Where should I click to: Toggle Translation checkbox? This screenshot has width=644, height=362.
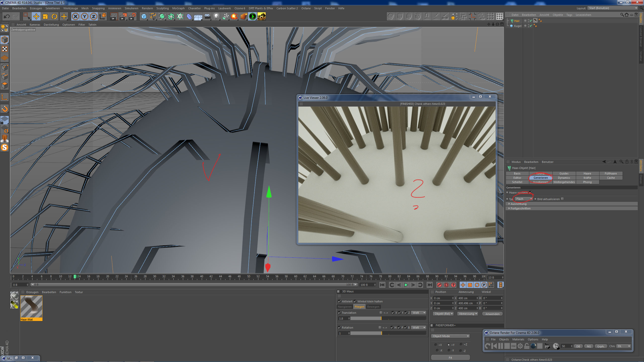click(339, 313)
